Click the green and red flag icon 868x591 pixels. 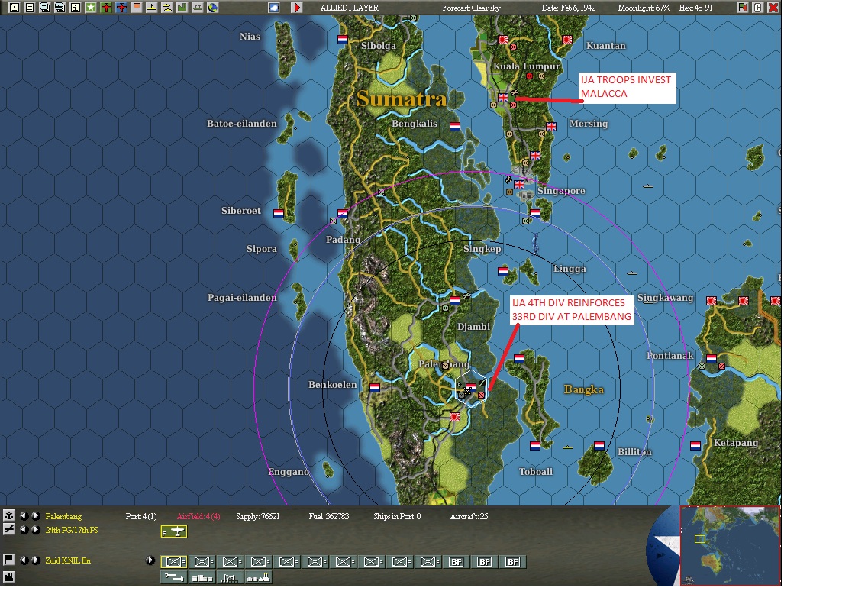coord(742,7)
